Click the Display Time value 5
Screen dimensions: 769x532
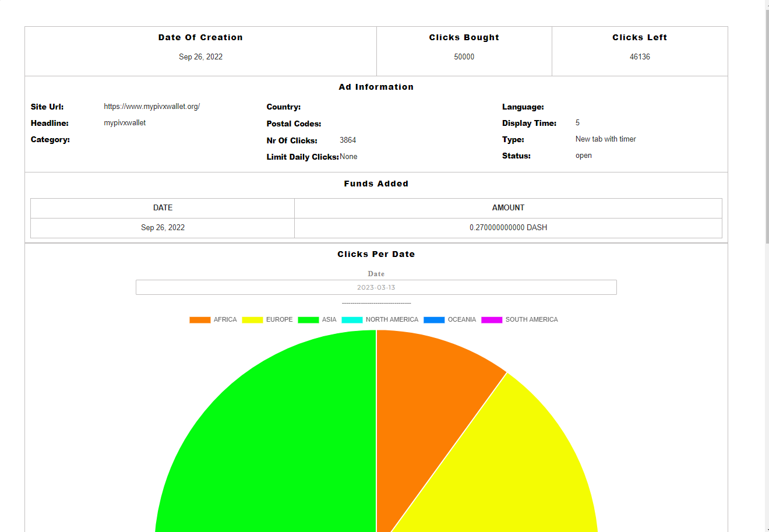point(577,123)
